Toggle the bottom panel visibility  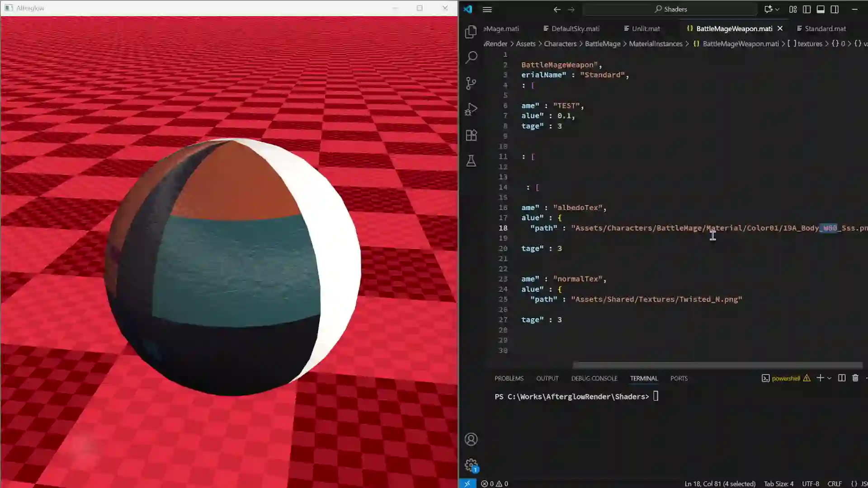click(x=821, y=9)
